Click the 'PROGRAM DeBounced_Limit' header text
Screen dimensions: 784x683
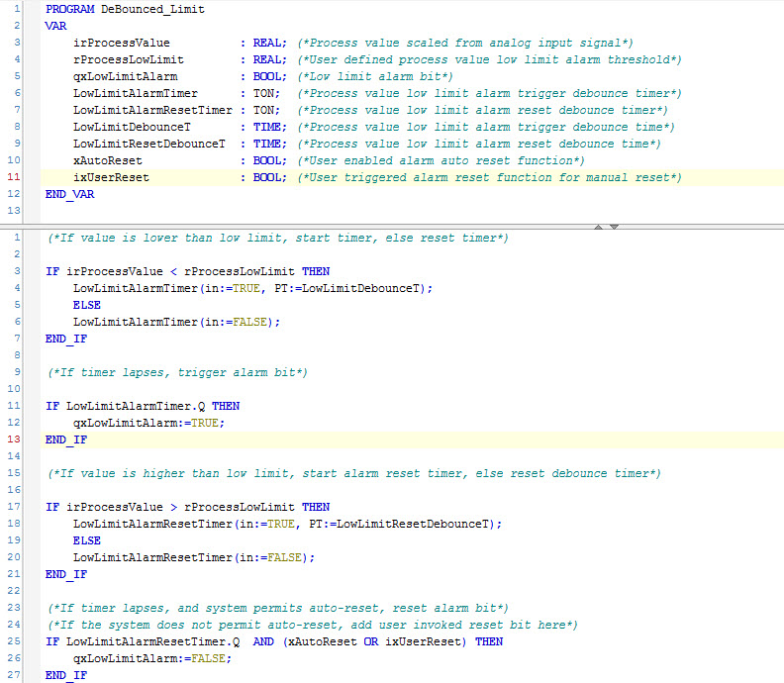click(125, 9)
